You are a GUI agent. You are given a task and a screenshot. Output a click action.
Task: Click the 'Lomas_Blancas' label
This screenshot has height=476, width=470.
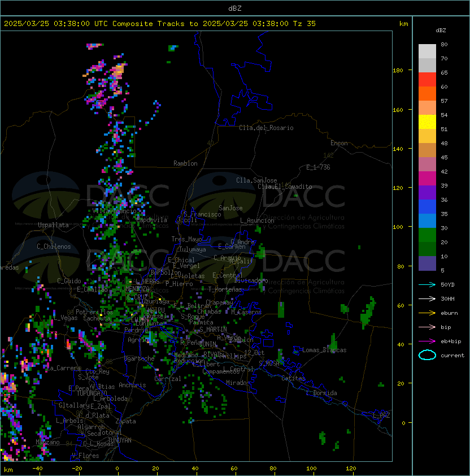[324, 350]
